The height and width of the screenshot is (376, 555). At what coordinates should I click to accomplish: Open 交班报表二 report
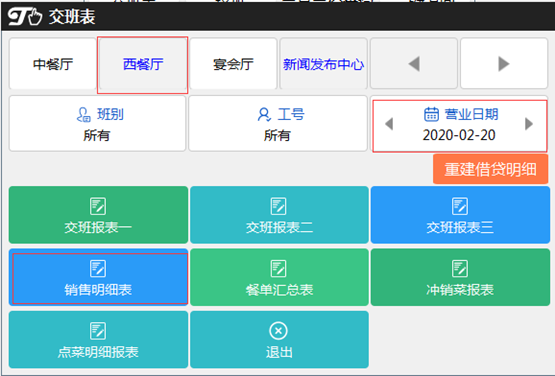point(279,215)
